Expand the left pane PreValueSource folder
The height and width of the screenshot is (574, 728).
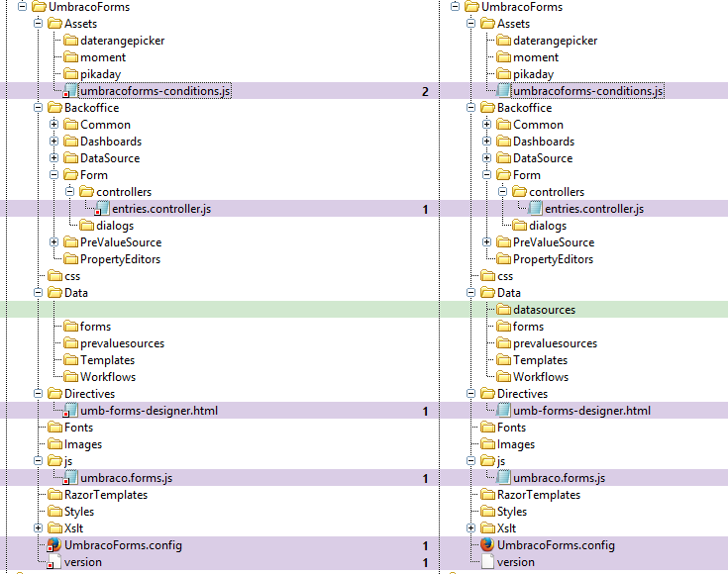[x=53, y=242]
